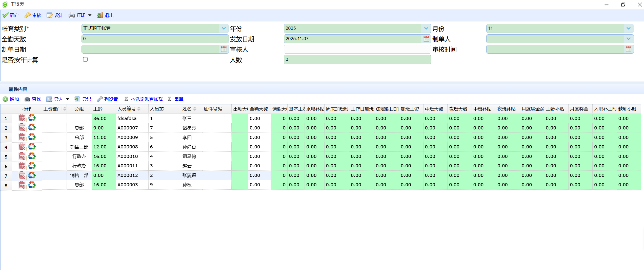Expand the 月份 dropdown

628,28
